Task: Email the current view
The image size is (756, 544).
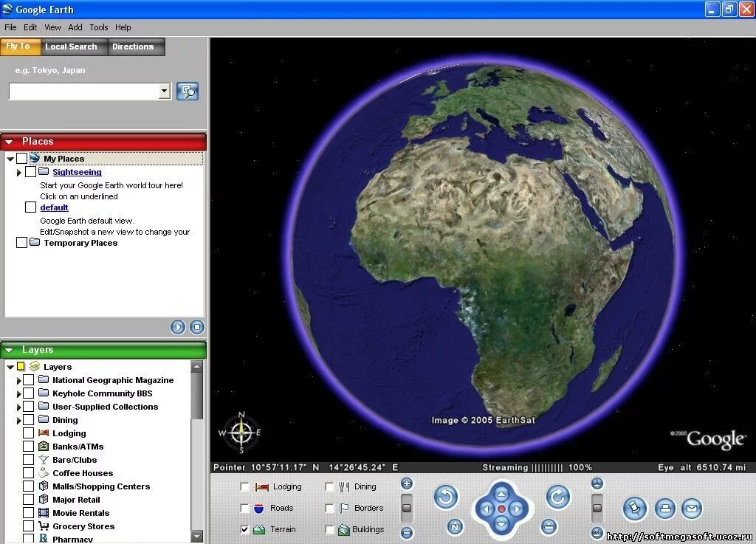Action: click(x=692, y=509)
